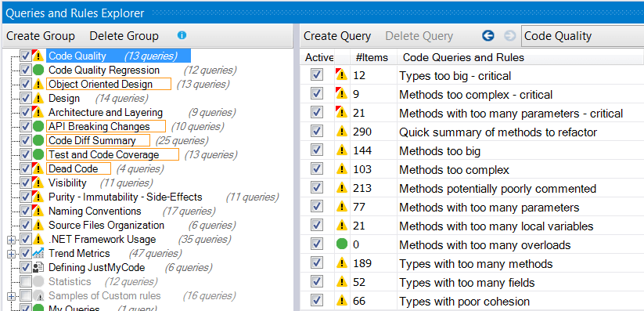This screenshot has width=644, height=311.
Task: Expand the Trend Metrics tree node
Action: [11, 253]
